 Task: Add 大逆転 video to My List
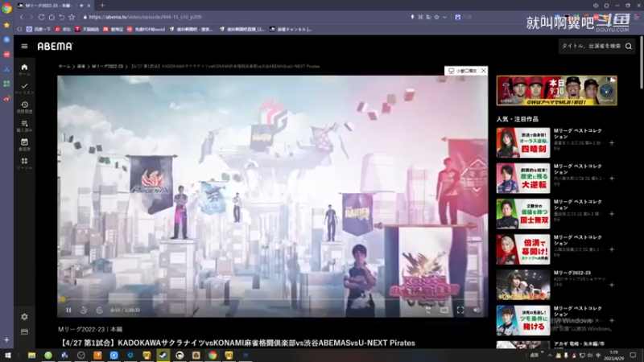pyautogui.click(x=612, y=179)
